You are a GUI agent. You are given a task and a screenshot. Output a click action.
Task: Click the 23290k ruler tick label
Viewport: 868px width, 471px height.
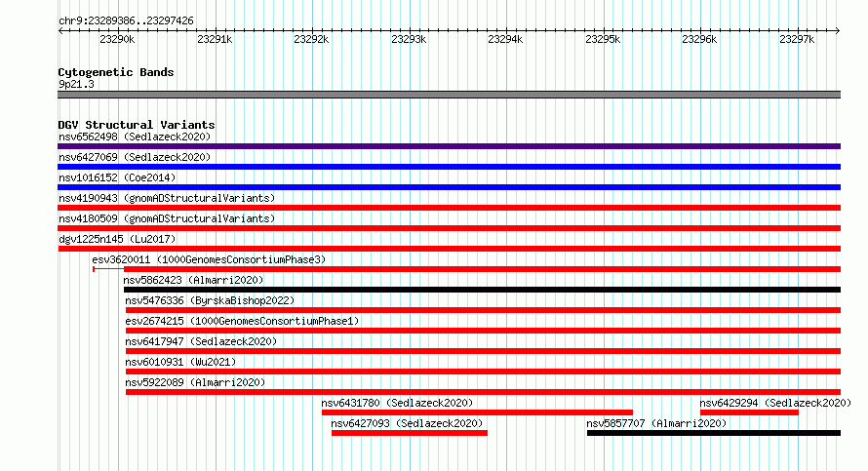coord(117,39)
